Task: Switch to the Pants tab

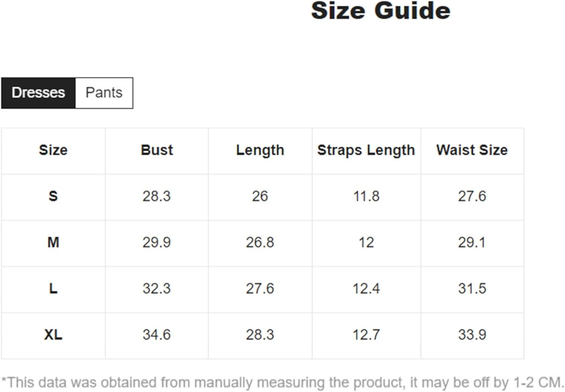Action: 104,93
